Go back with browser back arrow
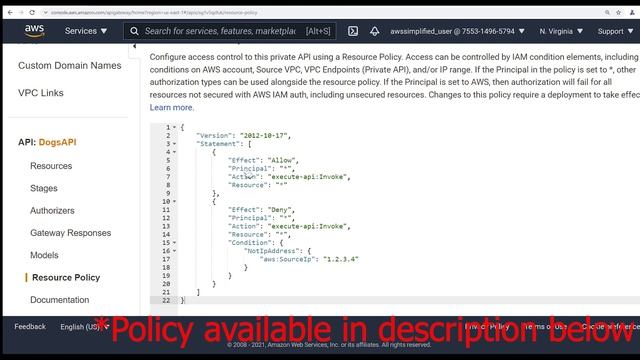Viewport: 640px width, 360px height. pos(10,13)
